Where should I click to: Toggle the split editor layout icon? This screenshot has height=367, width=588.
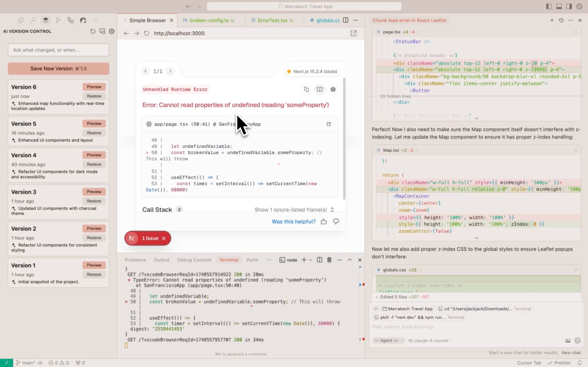click(346, 20)
